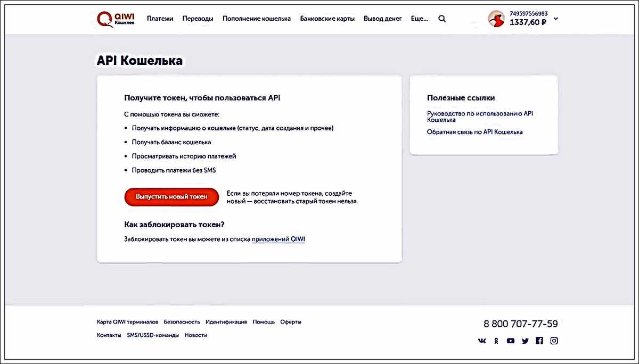Open the Оферты footer link

click(x=291, y=322)
